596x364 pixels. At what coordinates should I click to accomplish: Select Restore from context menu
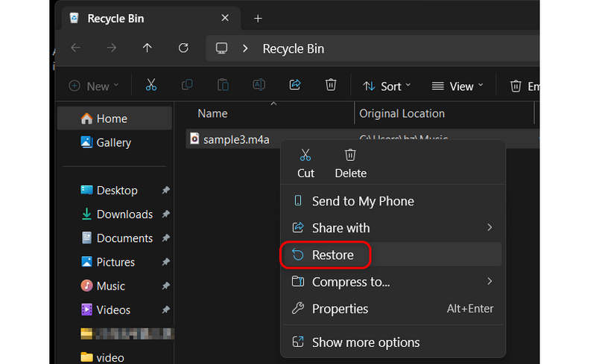[x=332, y=255]
